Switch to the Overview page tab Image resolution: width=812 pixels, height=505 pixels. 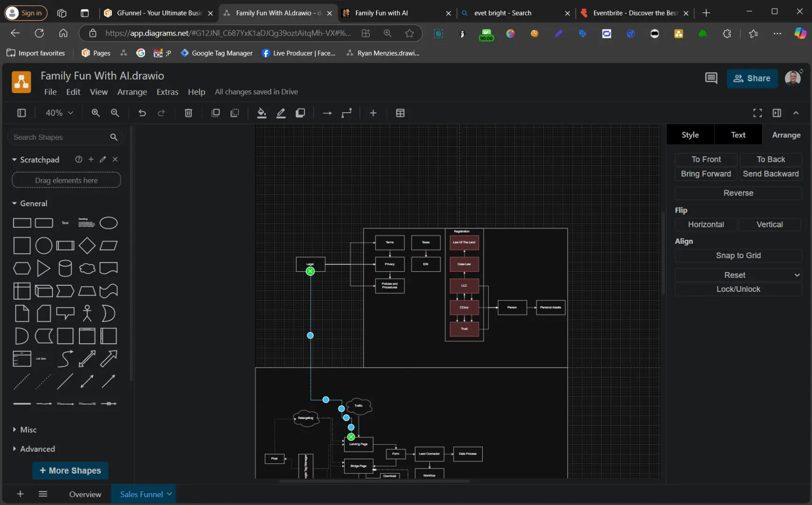coord(85,494)
